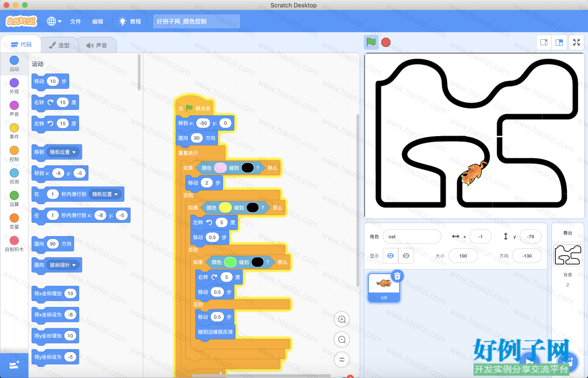Pick black swatch beside yellow color
Screen dimensions: 588x378
253,208
